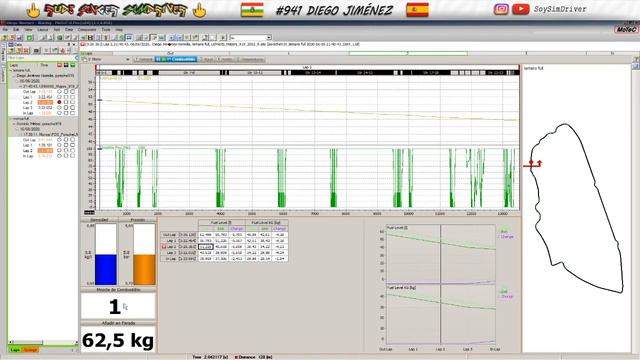
Task: Open the Data menu
Action: pos(69,30)
